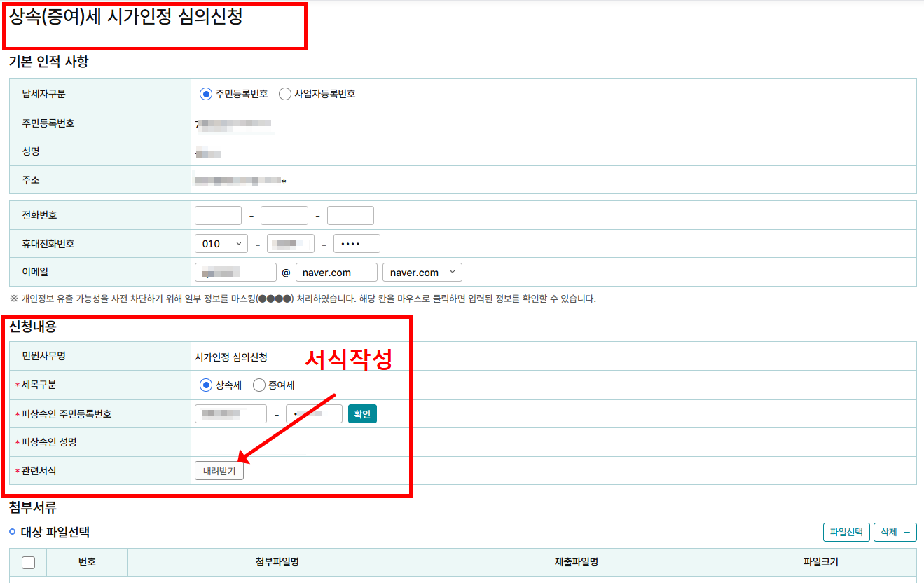This screenshot has width=924, height=583.
Task: Click the 주소 row label
Action: (x=31, y=180)
